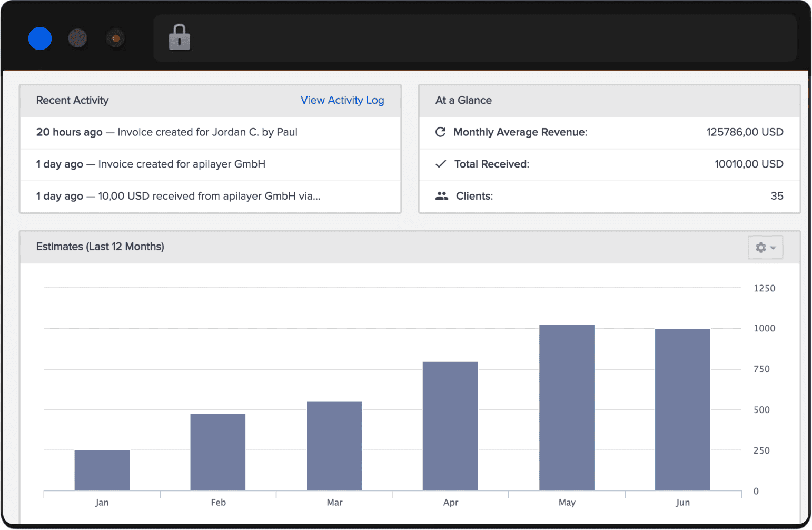Image resolution: width=812 pixels, height=530 pixels.
Task: Click the Mar estimates bar
Action: point(334,446)
